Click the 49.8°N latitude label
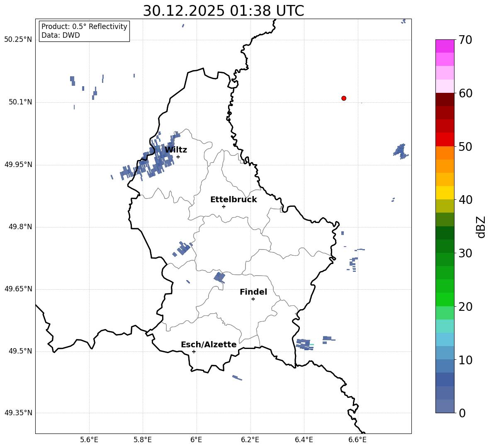Image resolution: width=491 pixels, height=448 pixels. [20, 227]
